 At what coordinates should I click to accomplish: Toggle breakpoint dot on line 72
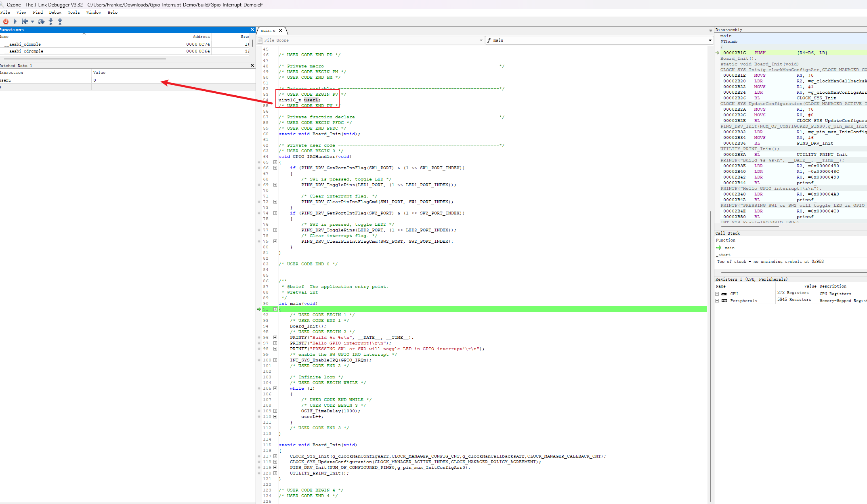click(x=259, y=202)
